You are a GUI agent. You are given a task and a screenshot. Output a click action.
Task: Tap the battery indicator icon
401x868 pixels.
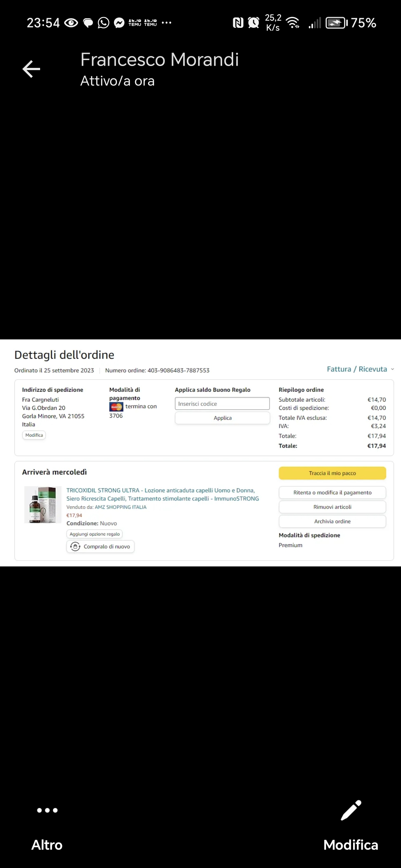pos(337,23)
